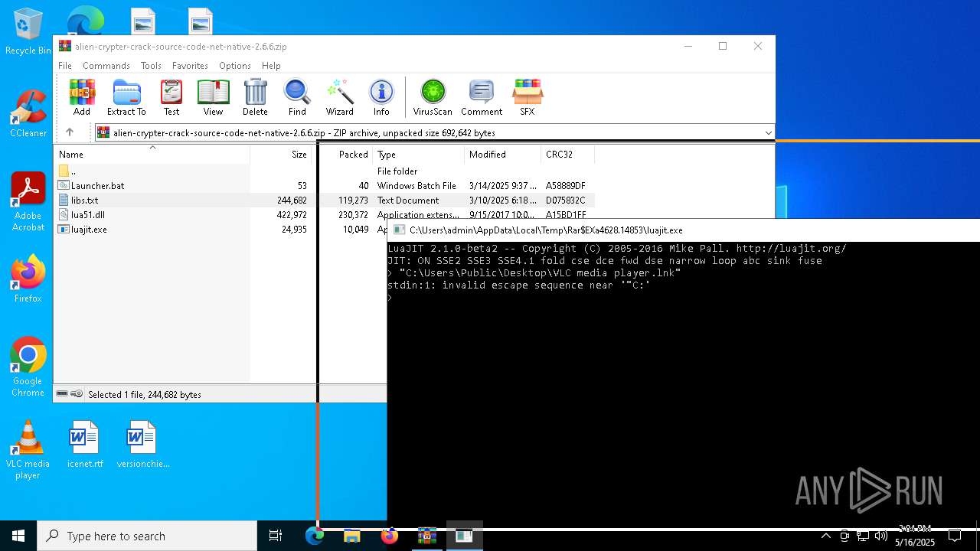Open the Options menu
This screenshot has height=551, width=980.
pyautogui.click(x=234, y=66)
